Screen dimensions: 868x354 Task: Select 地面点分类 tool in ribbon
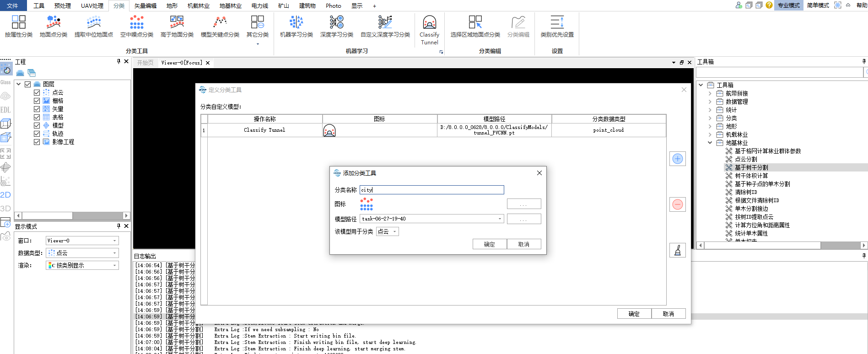[x=54, y=26]
